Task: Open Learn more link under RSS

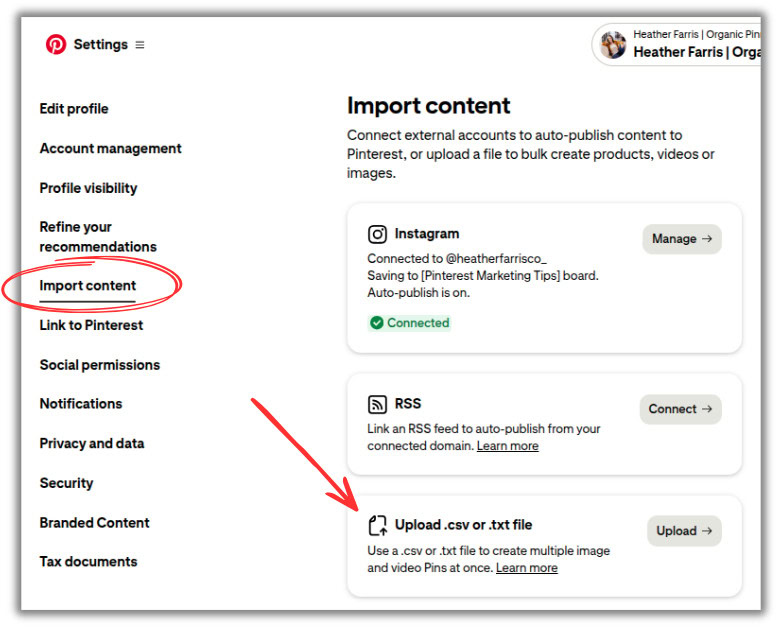Action: 507,446
